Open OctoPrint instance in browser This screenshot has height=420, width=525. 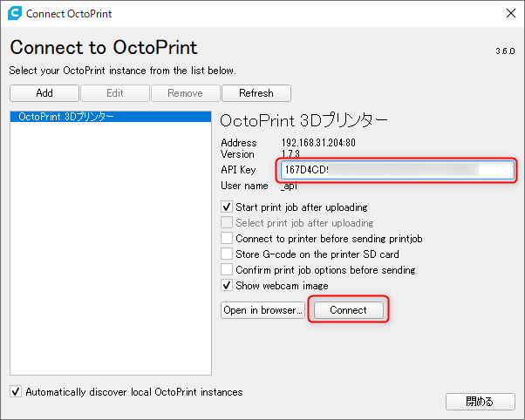point(262,310)
